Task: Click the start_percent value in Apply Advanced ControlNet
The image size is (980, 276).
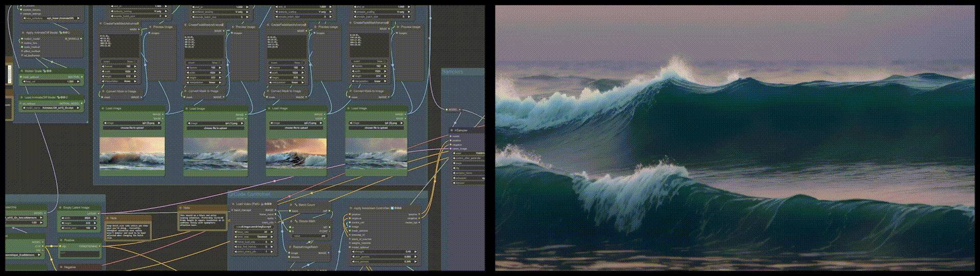Action: tap(407, 257)
